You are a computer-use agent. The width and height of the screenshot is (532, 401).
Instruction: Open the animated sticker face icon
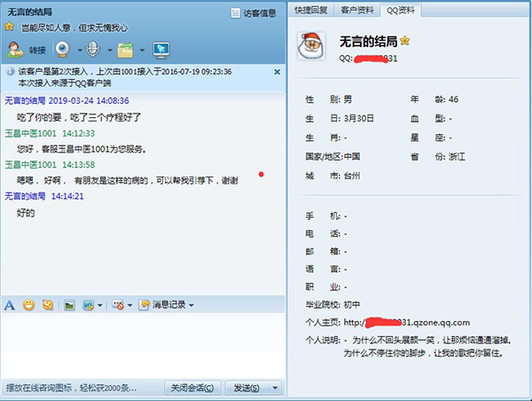(48, 305)
